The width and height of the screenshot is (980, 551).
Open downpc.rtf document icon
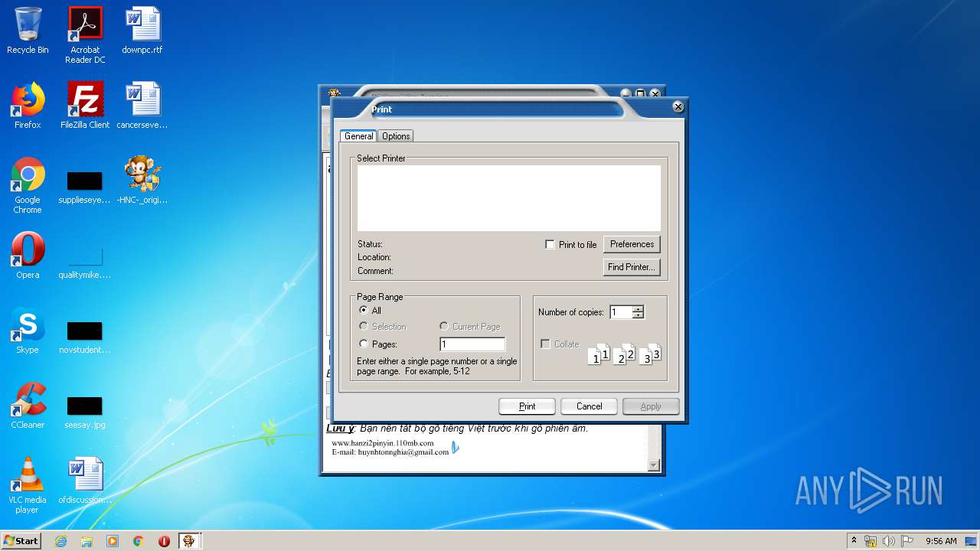click(142, 31)
